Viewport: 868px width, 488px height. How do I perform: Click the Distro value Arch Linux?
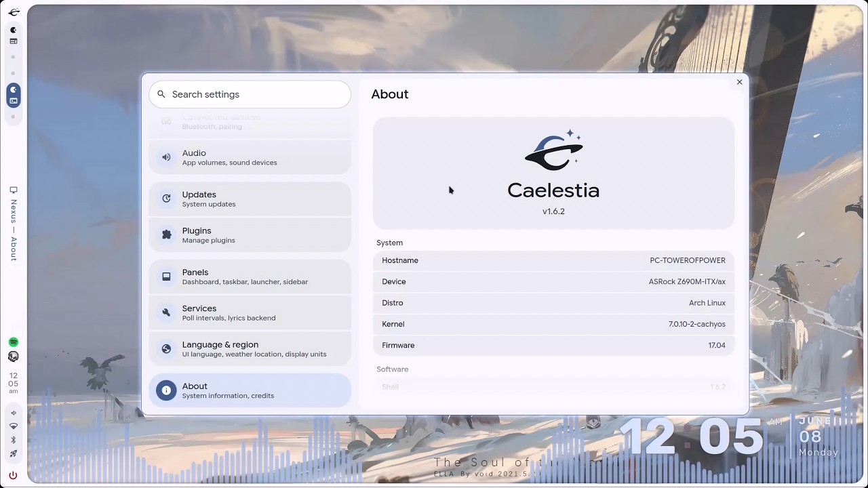[x=707, y=303]
